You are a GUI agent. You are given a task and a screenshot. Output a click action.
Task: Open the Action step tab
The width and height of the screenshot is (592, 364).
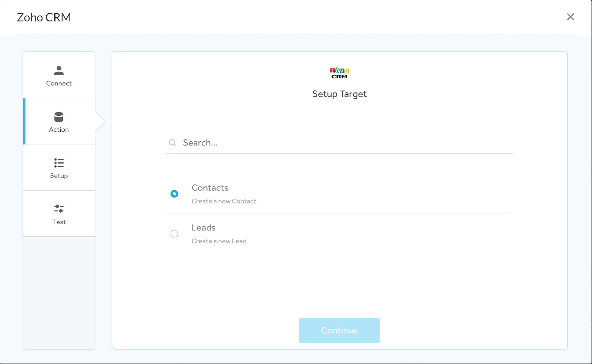coord(59,121)
